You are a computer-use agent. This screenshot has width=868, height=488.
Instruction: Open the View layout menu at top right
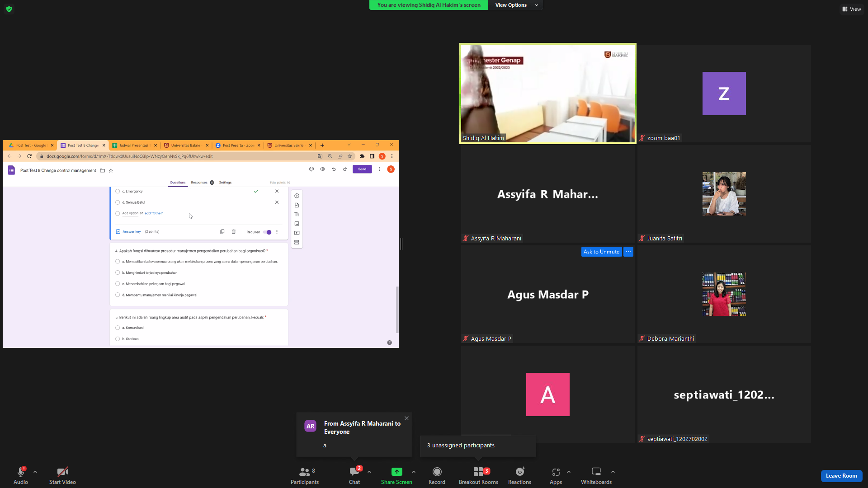click(852, 9)
